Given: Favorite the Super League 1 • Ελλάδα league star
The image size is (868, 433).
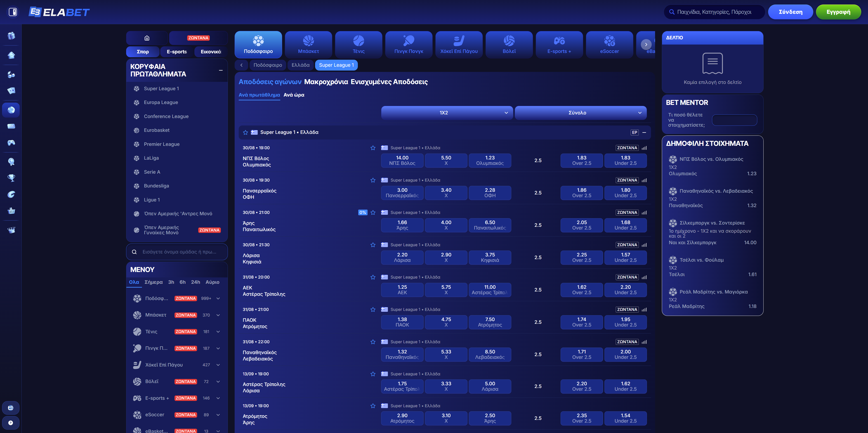Looking at the screenshot, I should (x=245, y=133).
